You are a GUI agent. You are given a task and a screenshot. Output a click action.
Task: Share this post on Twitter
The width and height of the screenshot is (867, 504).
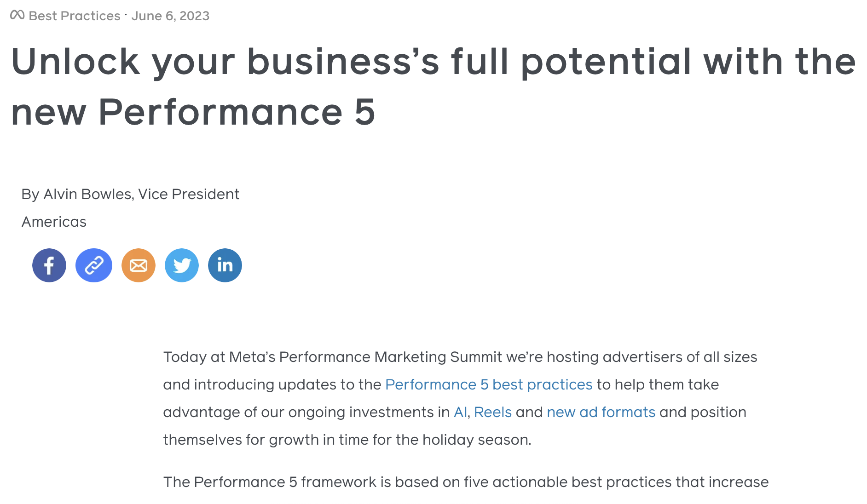pos(182,265)
